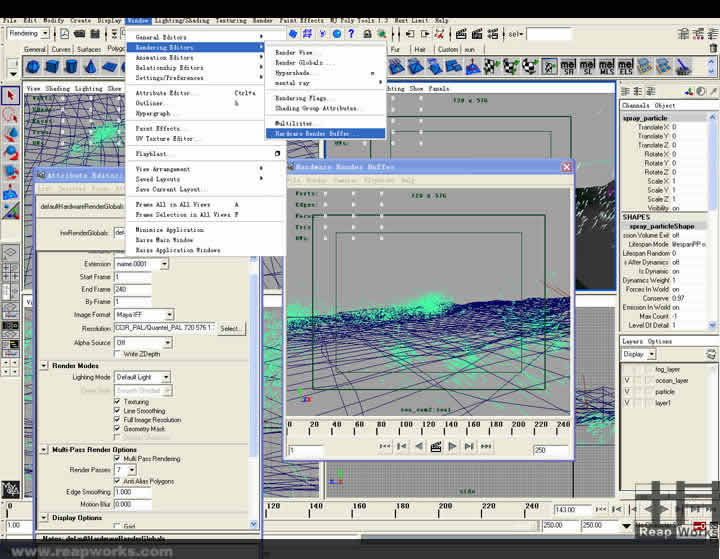Render sequence clapperboard in Hardware Render Buffer
The width and height of the screenshot is (720, 559).
[x=436, y=446]
